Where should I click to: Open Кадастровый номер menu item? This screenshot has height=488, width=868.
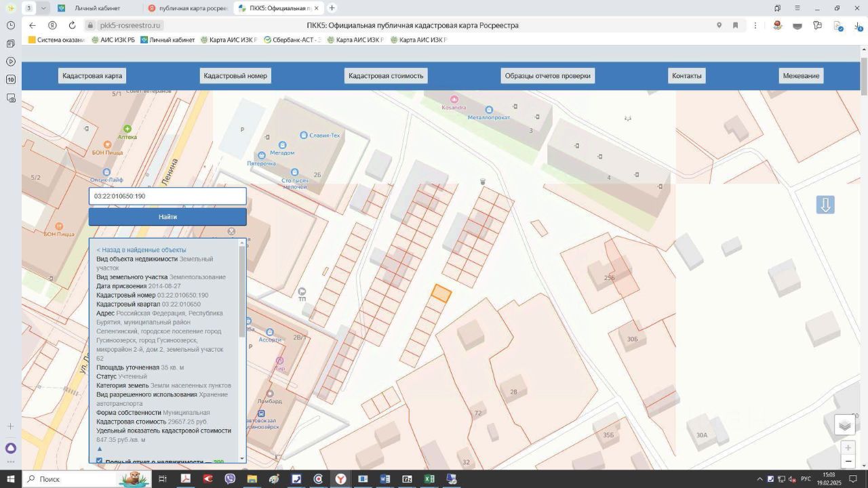coord(235,76)
